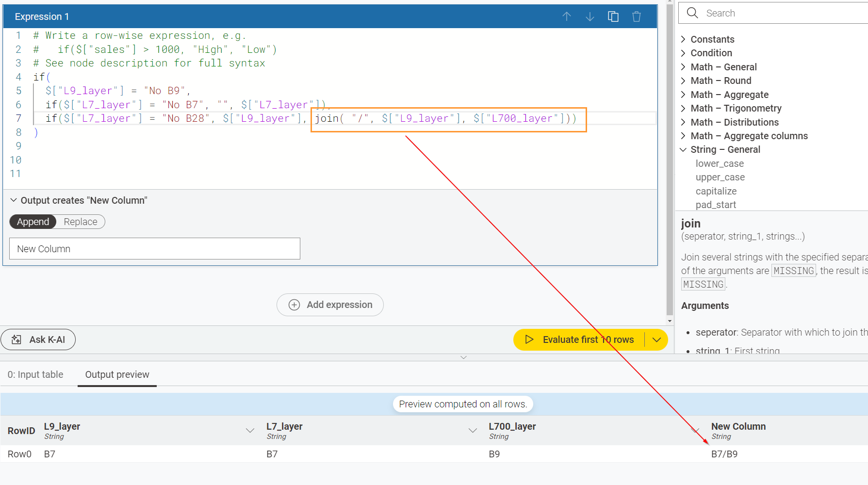Collapse String – General category

(683, 149)
